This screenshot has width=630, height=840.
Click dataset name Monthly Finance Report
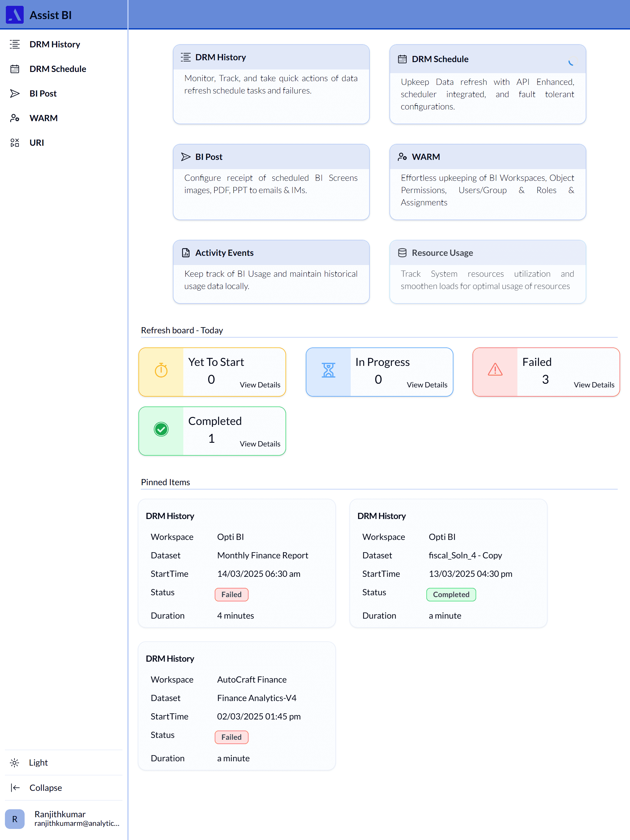coord(263,556)
